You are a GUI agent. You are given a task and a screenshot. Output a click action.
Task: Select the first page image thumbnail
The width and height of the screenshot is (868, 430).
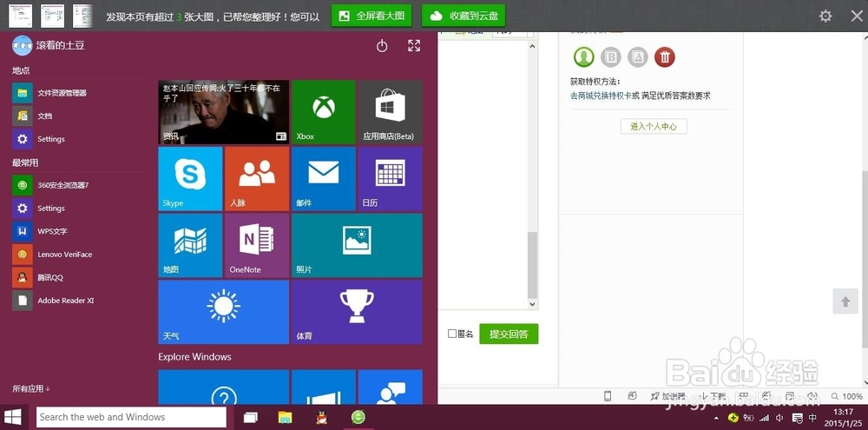coord(20,16)
